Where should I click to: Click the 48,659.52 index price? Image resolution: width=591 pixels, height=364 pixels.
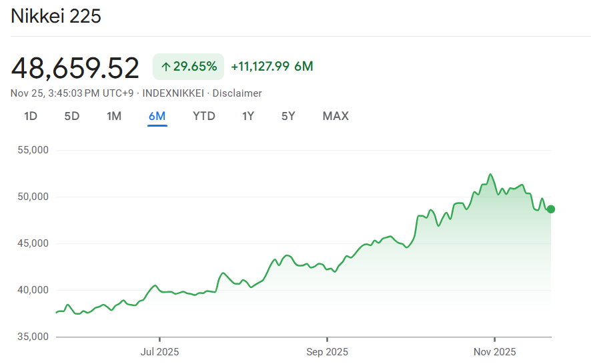tap(75, 67)
